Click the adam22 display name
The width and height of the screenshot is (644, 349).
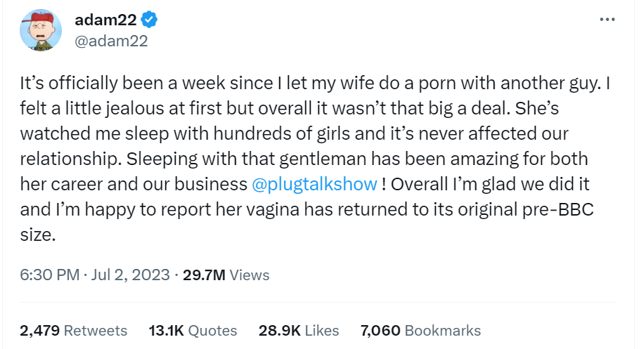[x=105, y=20]
